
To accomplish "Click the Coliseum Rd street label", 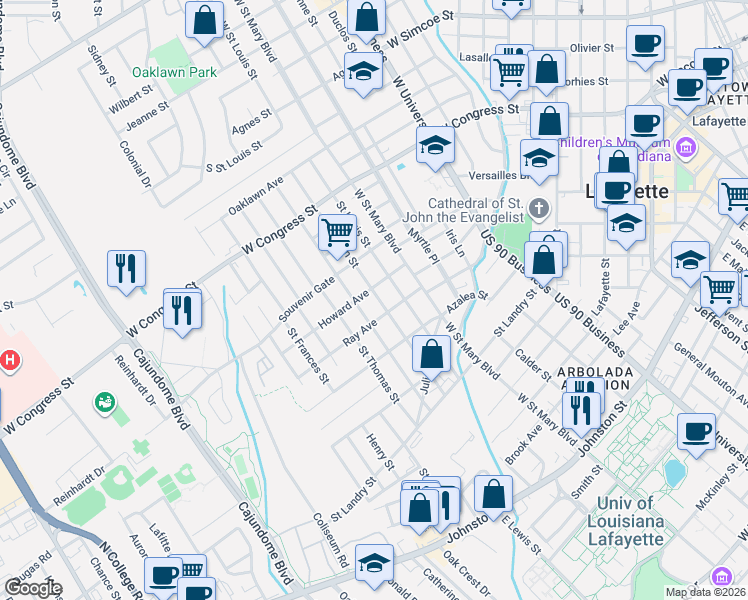I will (x=331, y=540).
